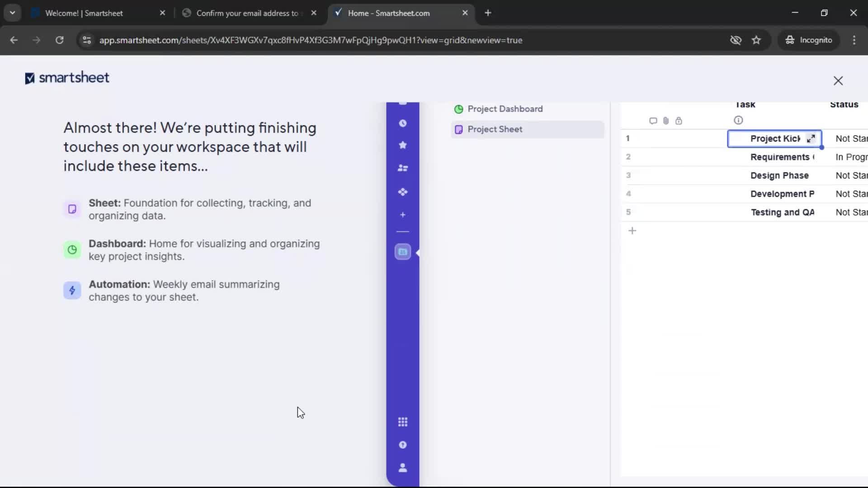The width and height of the screenshot is (868, 488).
Task: Select the Project Dashboard item
Action: [505, 109]
